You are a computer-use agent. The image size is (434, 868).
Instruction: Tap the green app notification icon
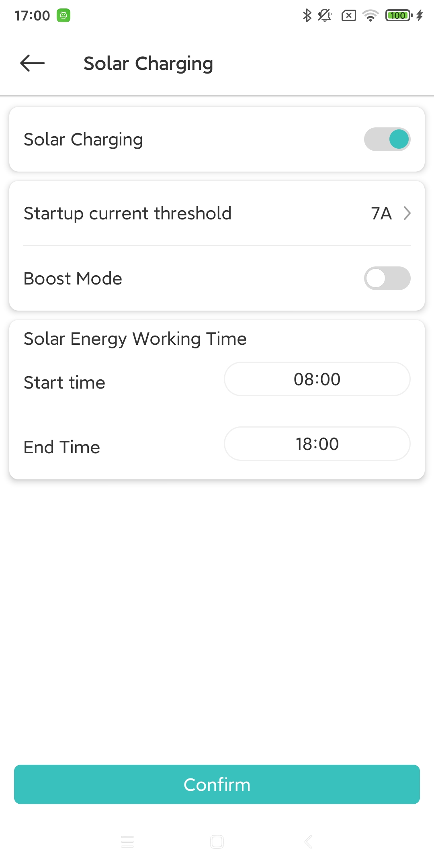coord(63,16)
